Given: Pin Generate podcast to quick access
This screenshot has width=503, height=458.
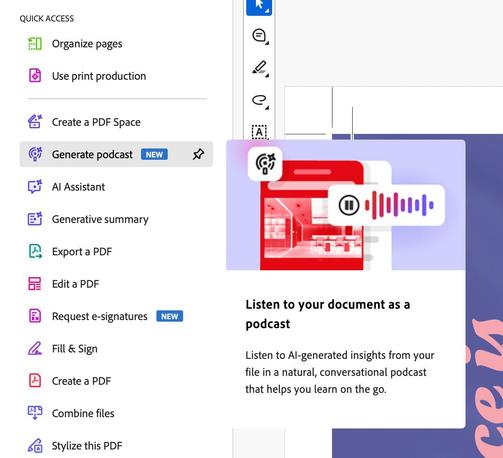Looking at the screenshot, I should click(x=198, y=154).
